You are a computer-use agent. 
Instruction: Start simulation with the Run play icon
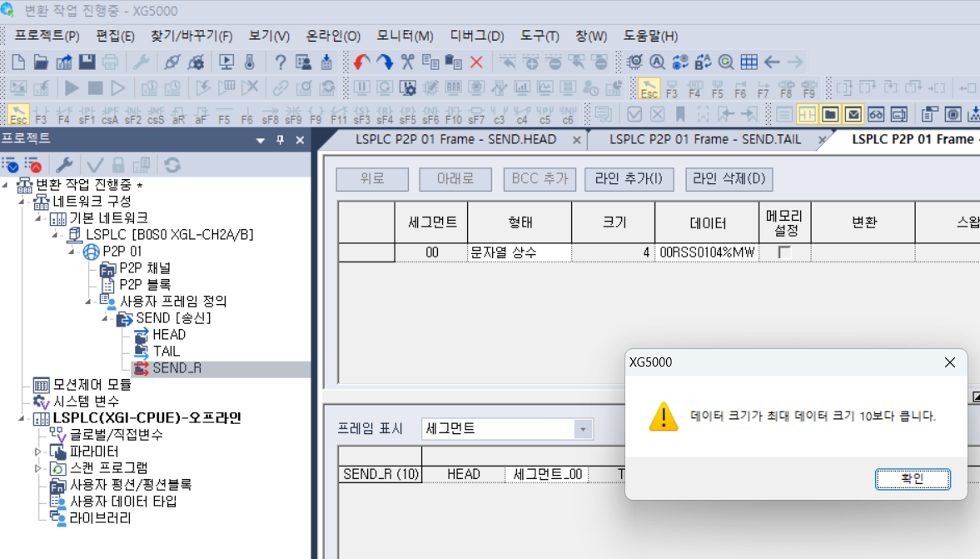[x=72, y=88]
